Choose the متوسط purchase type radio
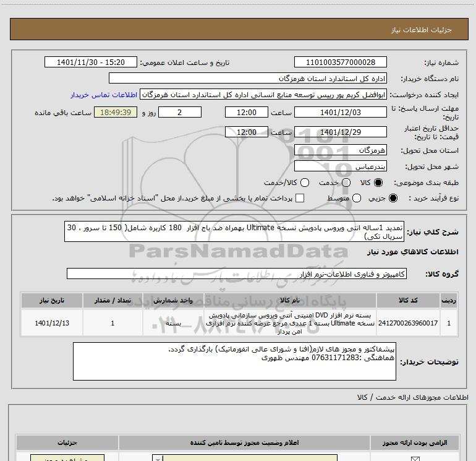476x461 pixels. click(357, 198)
